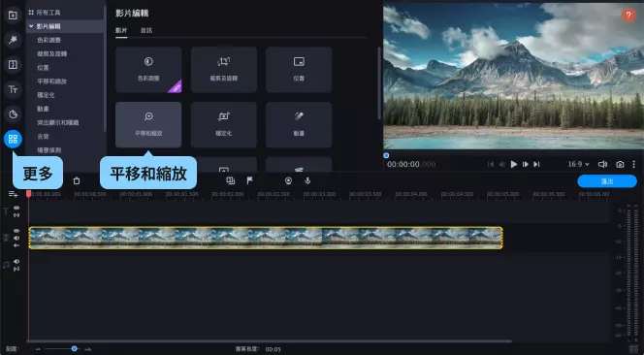
Task: Record voiceover with the microphone icon
Action: coord(307,180)
